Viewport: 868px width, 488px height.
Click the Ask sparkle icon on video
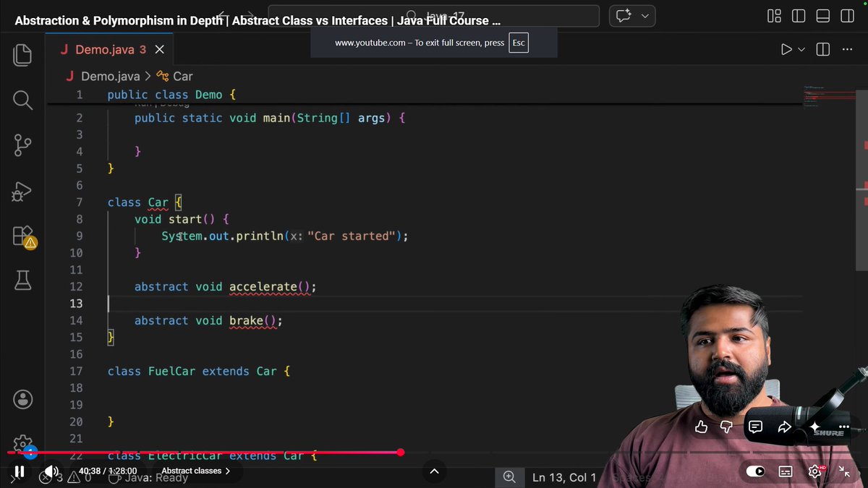815,427
